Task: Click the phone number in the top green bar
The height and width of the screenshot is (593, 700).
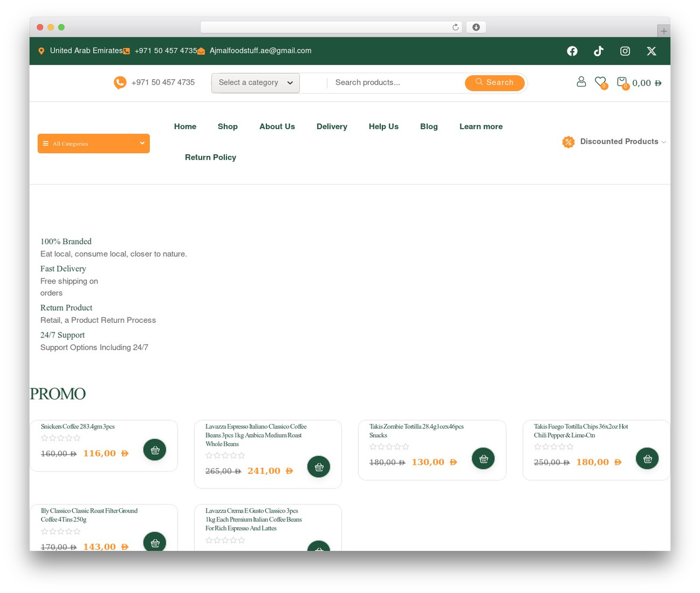Action: click(166, 51)
